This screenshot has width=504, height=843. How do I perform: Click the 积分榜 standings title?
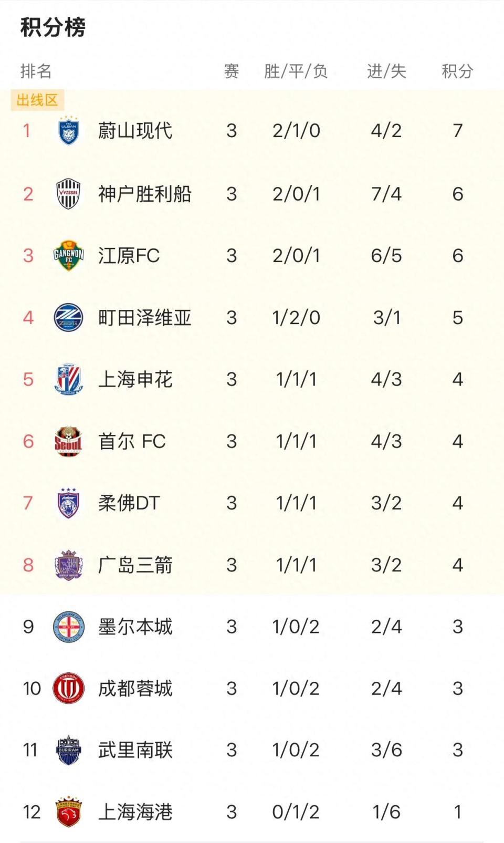tap(53, 27)
